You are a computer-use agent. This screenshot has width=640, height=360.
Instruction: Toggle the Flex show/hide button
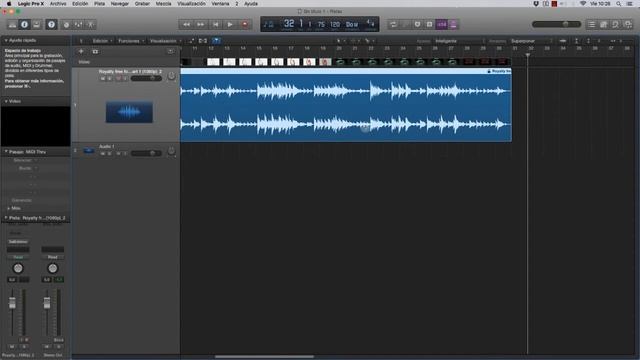tap(203, 41)
